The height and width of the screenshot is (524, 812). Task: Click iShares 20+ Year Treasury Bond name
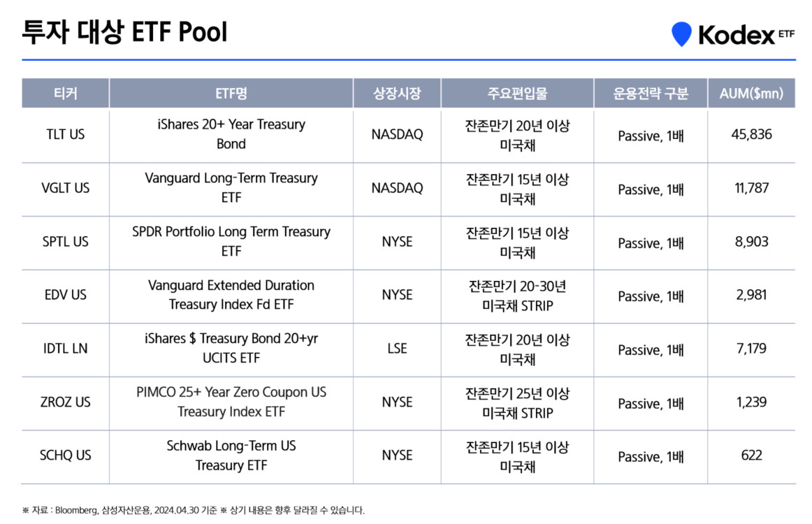pyautogui.click(x=231, y=134)
